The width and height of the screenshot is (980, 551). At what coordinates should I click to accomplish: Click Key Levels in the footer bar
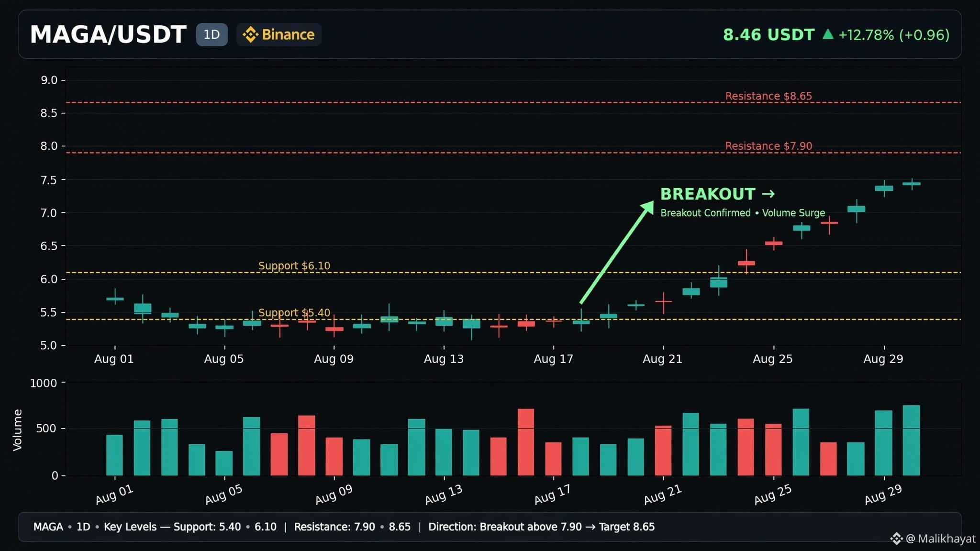[130, 527]
